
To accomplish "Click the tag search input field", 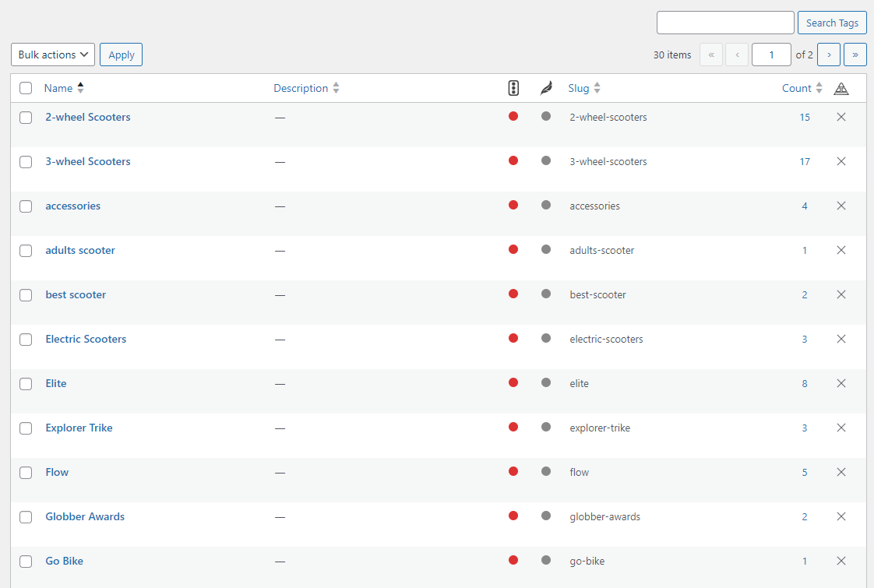I will point(725,23).
